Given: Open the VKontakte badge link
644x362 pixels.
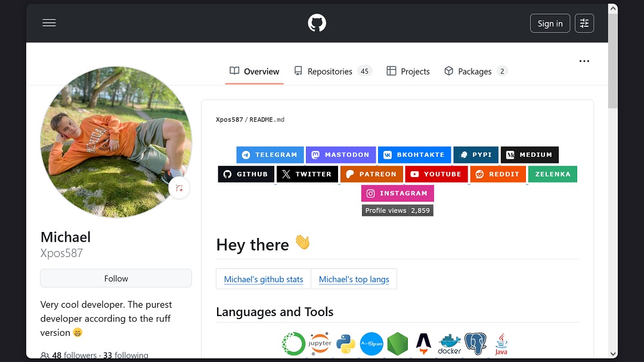Looking at the screenshot, I should [x=414, y=155].
